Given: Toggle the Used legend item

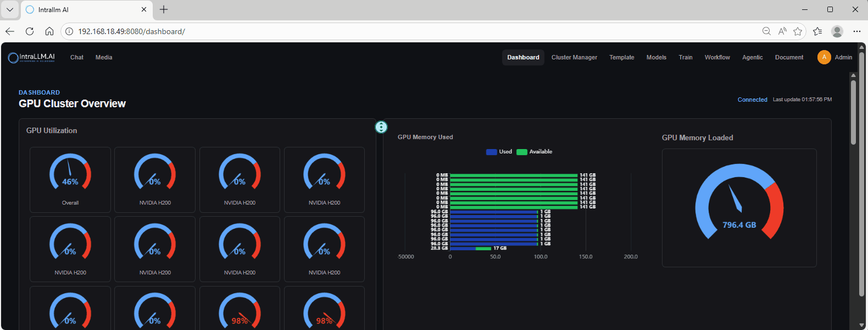Looking at the screenshot, I should [x=499, y=152].
